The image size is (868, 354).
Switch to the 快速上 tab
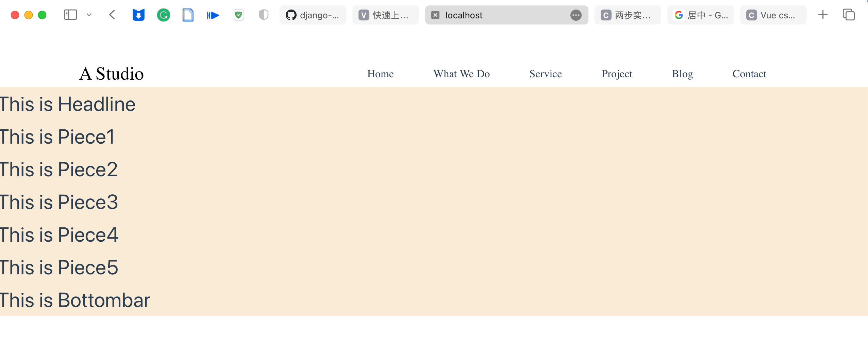[386, 15]
